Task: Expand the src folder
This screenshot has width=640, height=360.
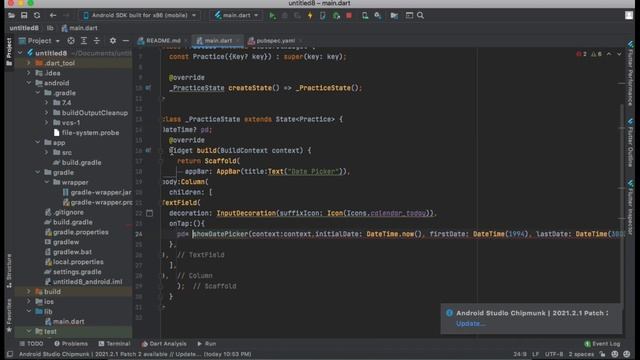Action: (47, 153)
